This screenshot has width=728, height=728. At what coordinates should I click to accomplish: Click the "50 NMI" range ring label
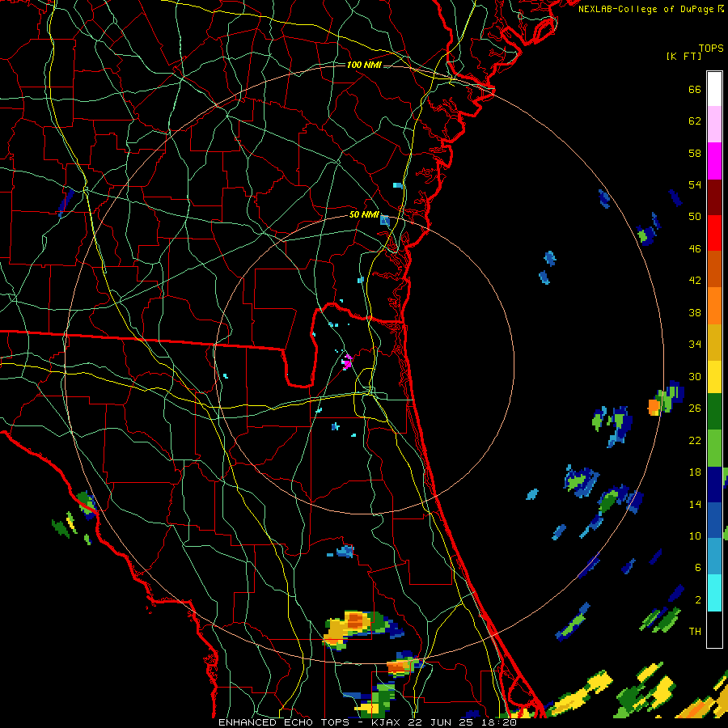coord(364,214)
